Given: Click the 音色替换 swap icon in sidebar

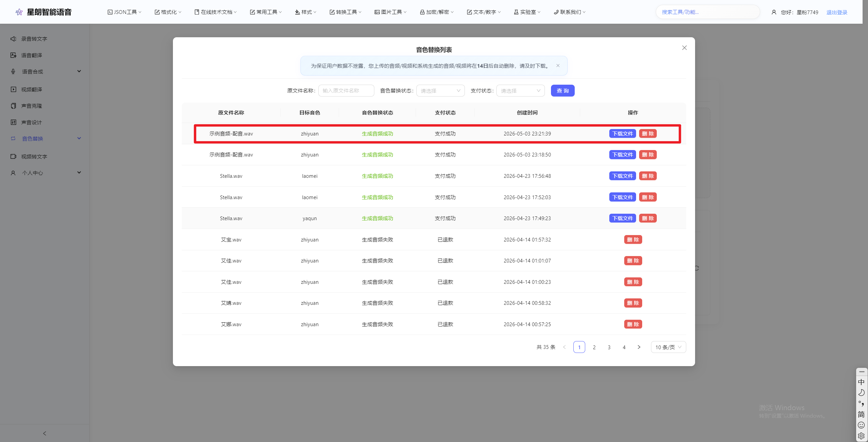Looking at the screenshot, I should 13,139.
